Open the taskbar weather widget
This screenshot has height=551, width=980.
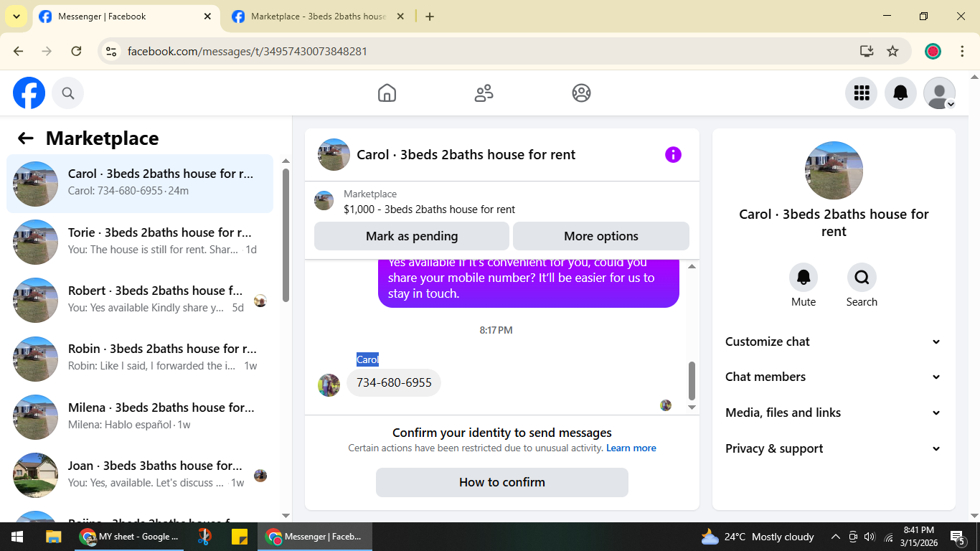(x=758, y=537)
